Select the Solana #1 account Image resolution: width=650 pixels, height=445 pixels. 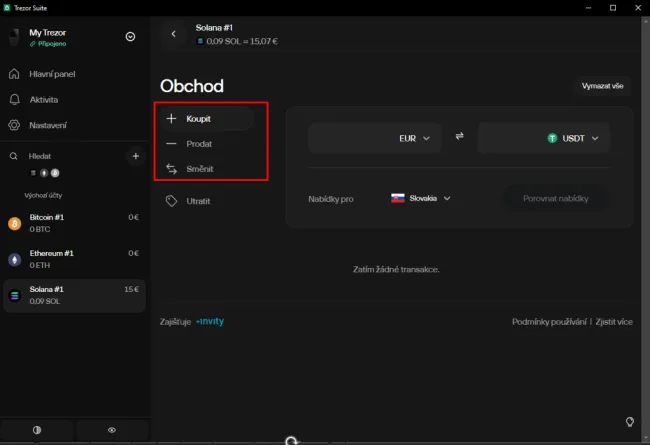click(74, 295)
